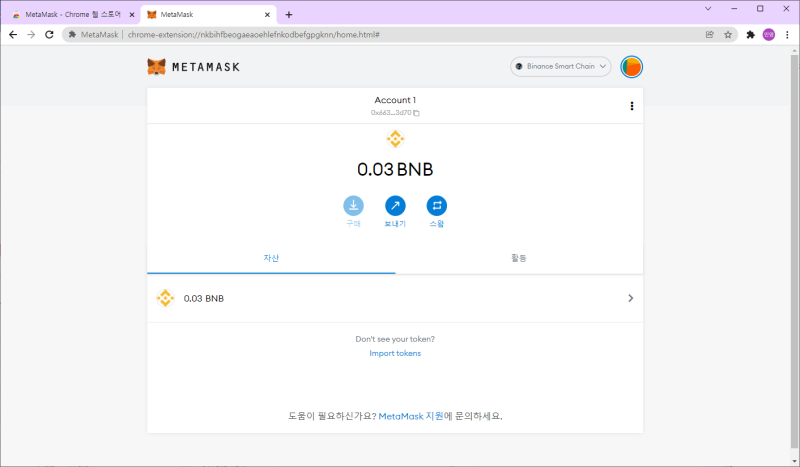Open the 0.03 BNB asset row

point(395,298)
